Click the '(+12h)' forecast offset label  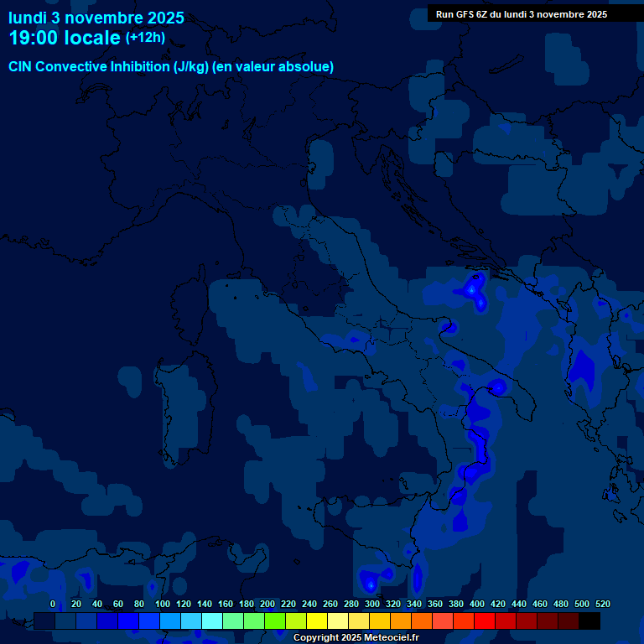coord(145,37)
